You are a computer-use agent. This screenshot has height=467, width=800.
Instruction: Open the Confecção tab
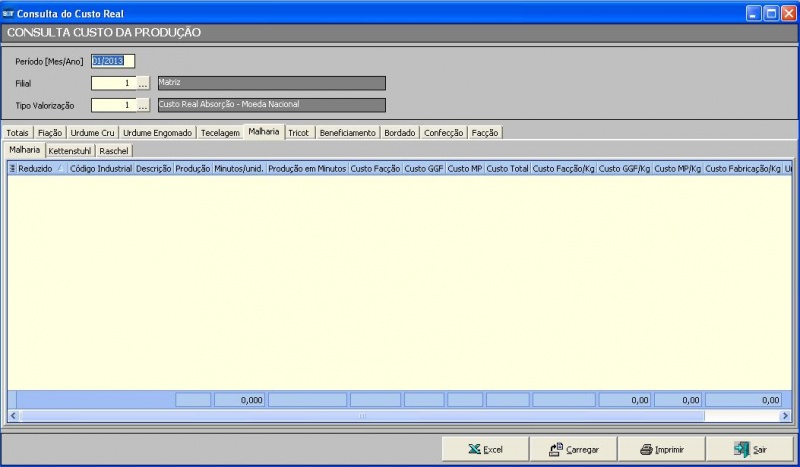click(x=443, y=132)
